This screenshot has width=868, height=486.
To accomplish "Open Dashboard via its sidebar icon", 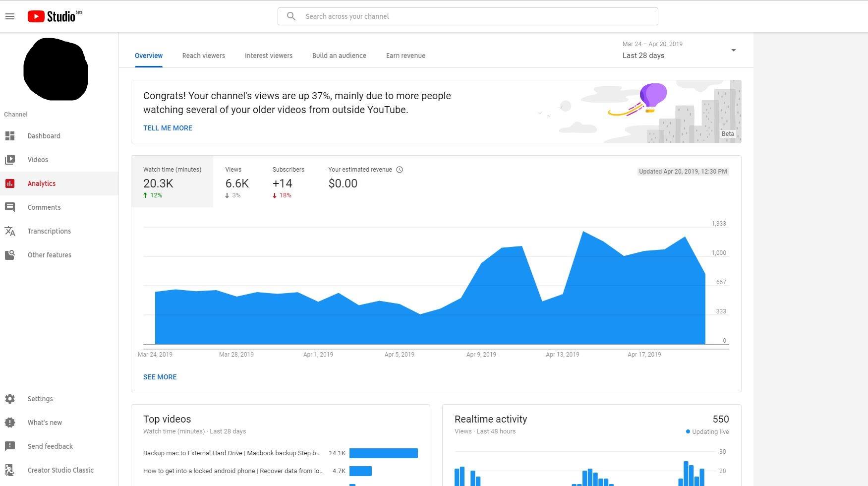I will [10, 136].
